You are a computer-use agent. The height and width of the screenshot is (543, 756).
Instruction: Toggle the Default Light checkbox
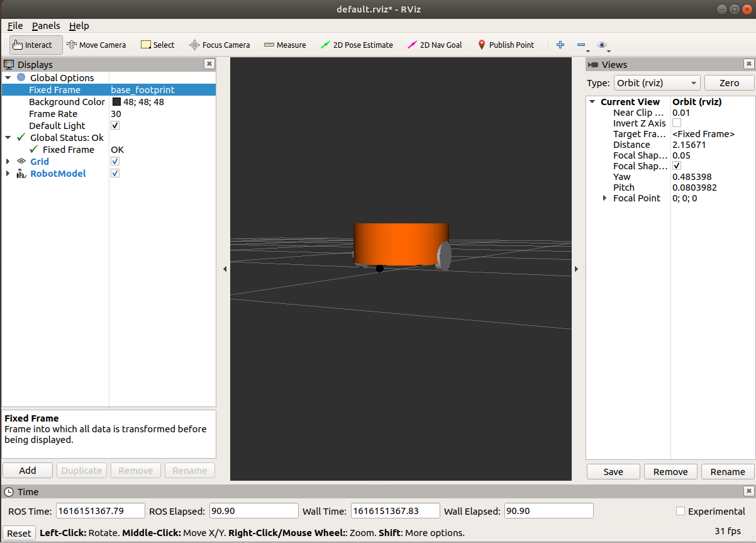pos(115,125)
